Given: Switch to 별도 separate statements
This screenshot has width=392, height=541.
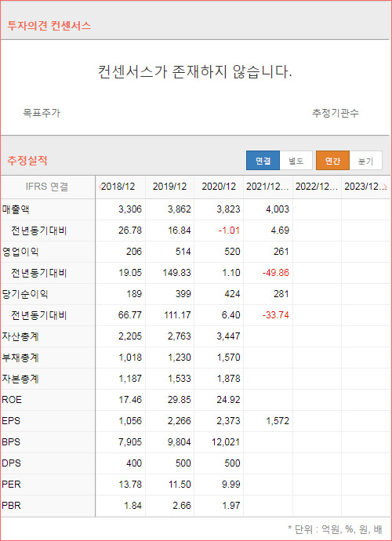Looking at the screenshot, I should [296, 161].
